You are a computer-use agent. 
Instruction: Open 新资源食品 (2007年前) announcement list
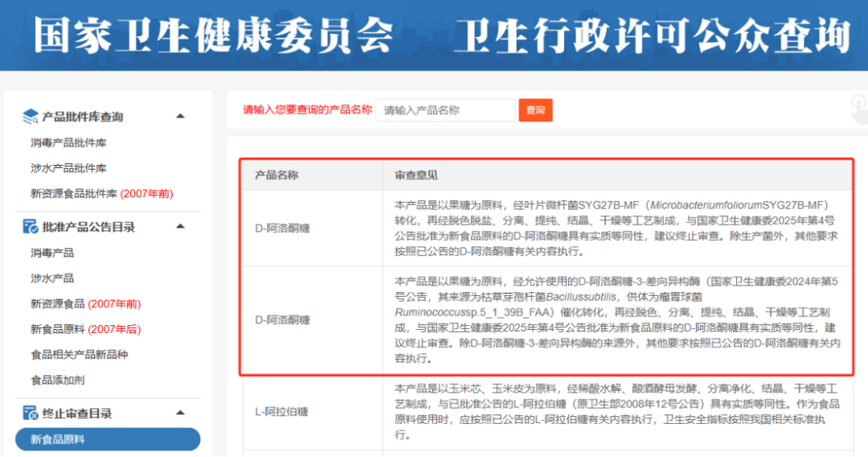(85, 304)
